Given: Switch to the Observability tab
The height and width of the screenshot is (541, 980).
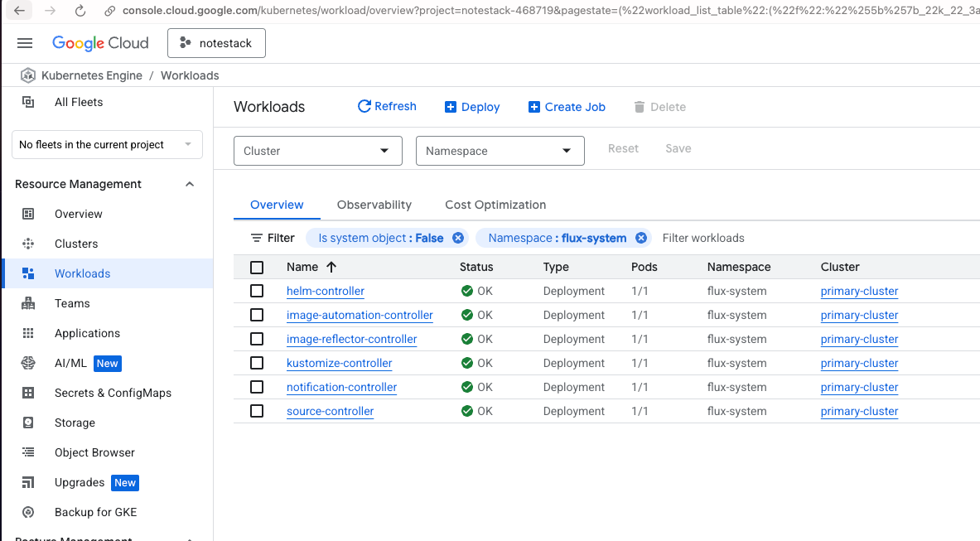Looking at the screenshot, I should 374,205.
